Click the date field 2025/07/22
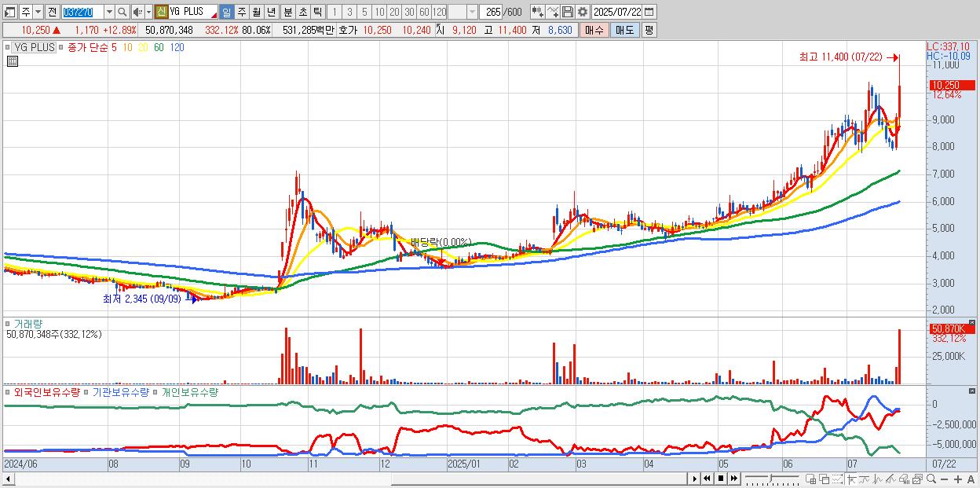Image resolution: width=980 pixels, height=488 pixels. 617,12
